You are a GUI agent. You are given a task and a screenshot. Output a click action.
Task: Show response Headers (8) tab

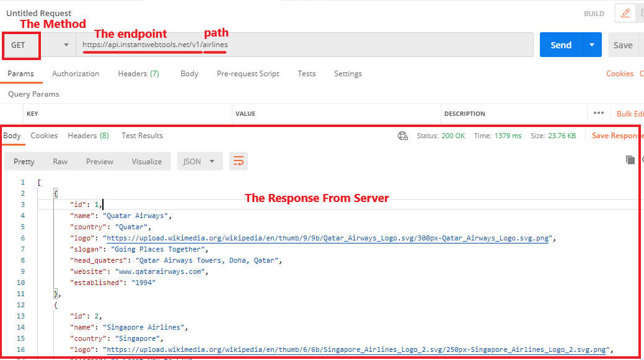tap(88, 136)
